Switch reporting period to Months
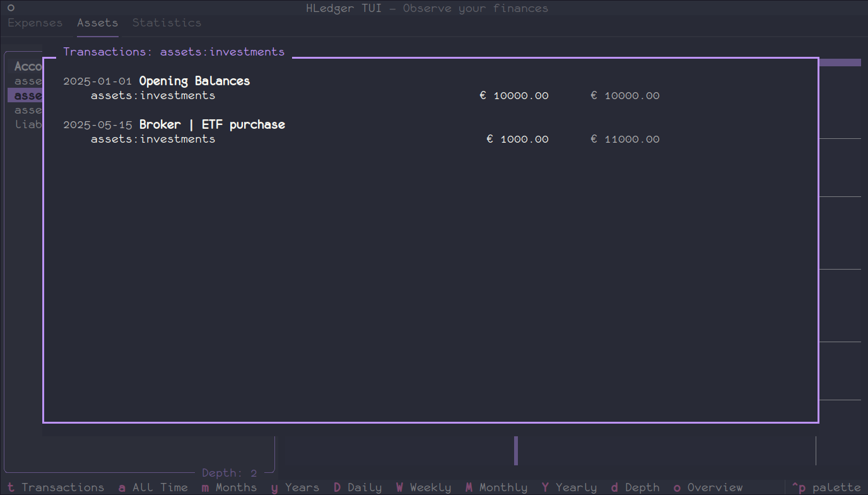868x495 pixels. [230, 487]
